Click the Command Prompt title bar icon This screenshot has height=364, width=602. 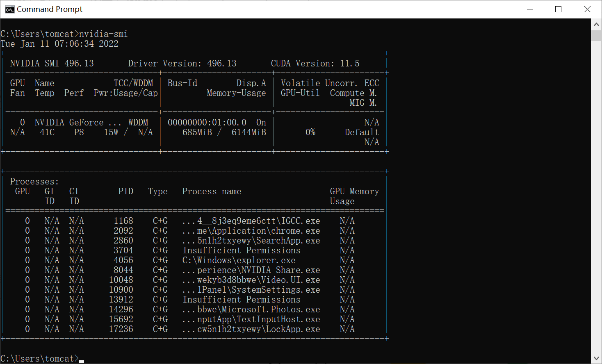point(9,9)
